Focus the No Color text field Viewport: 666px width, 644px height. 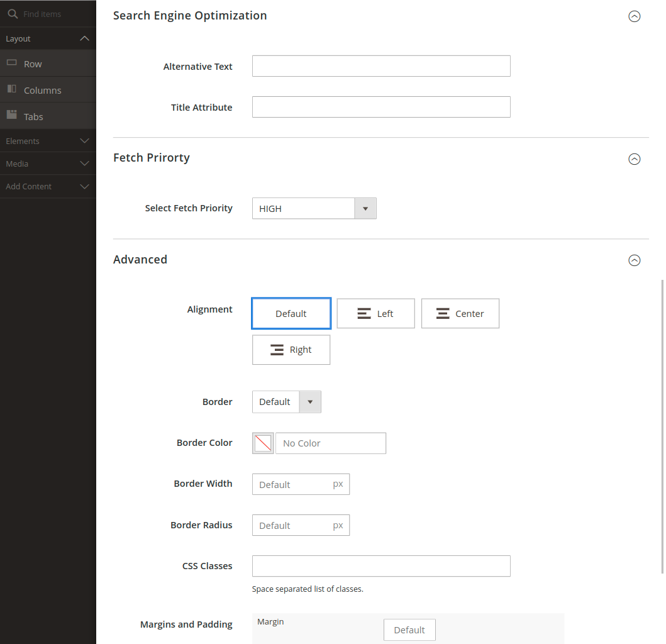330,443
